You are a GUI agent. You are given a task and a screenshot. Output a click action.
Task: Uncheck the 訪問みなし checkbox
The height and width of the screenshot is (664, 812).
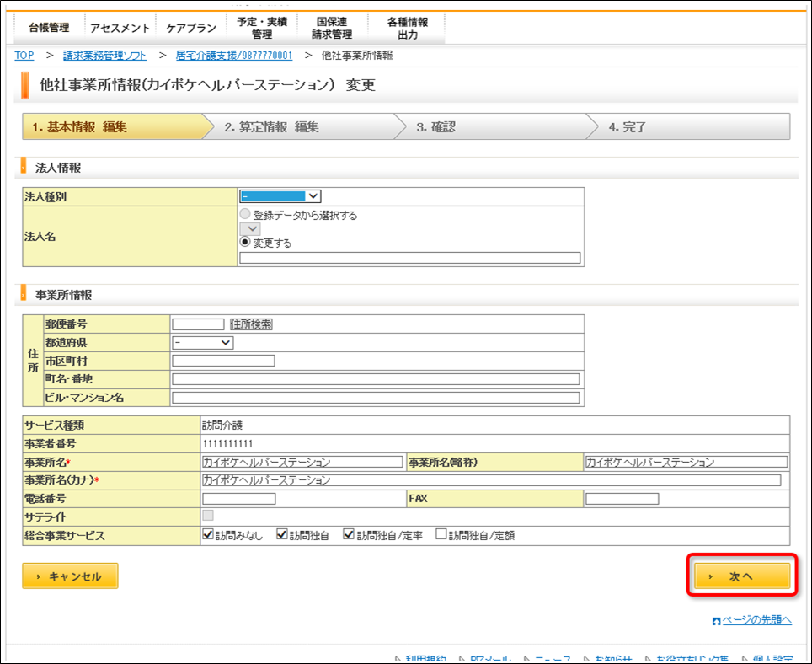point(208,534)
